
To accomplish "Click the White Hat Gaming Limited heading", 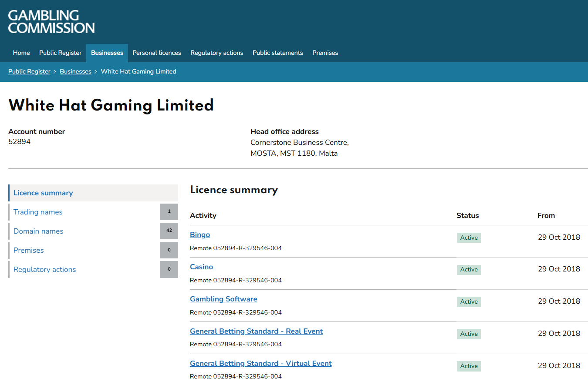I will tap(111, 105).
